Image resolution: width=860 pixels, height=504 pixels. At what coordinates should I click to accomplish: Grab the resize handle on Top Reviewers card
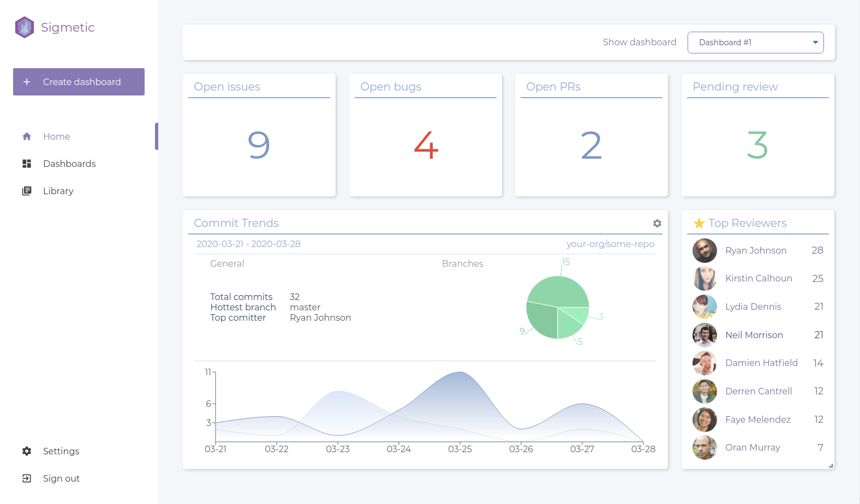tap(831, 465)
